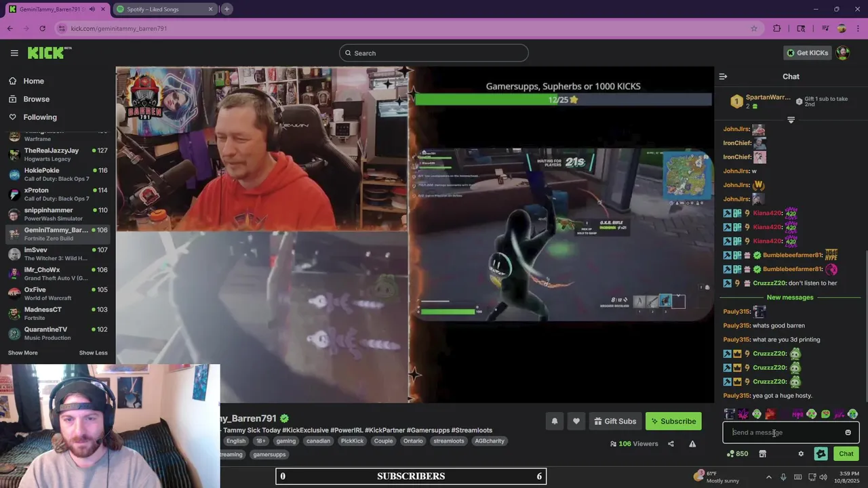Click the Kick logo
Screen dimensions: 868x488
coord(49,53)
